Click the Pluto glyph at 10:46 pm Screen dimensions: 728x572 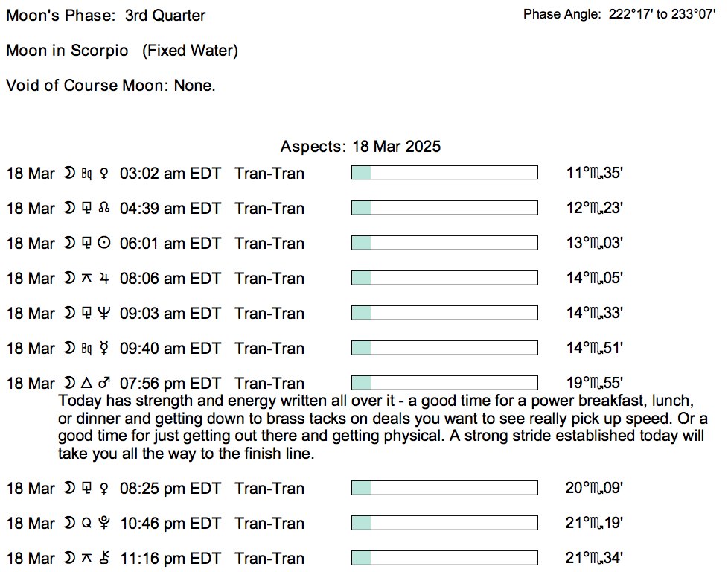click(x=104, y=524)
